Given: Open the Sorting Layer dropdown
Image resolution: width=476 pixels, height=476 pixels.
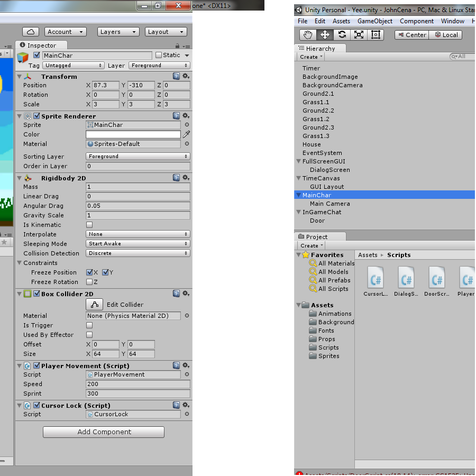Looking at the screenshot, I should click(138, 156).
